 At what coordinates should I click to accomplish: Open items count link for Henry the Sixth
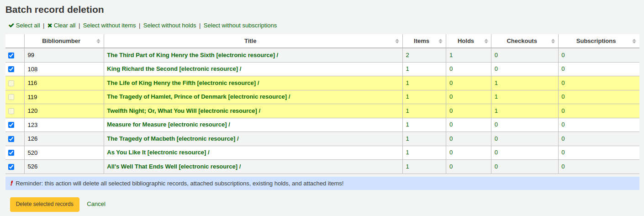pyautogui.click(x=407, y=55)
